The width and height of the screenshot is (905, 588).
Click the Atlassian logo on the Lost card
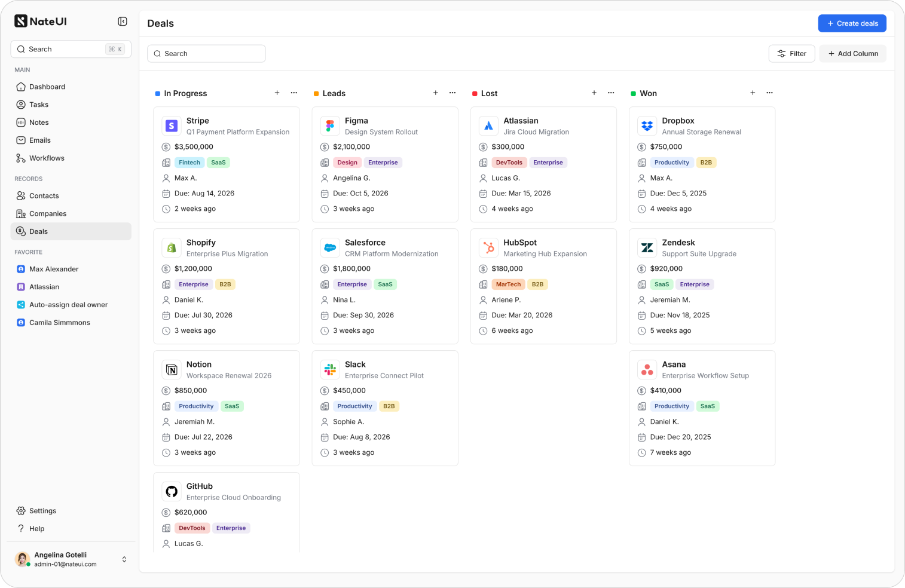pos(488,126)
